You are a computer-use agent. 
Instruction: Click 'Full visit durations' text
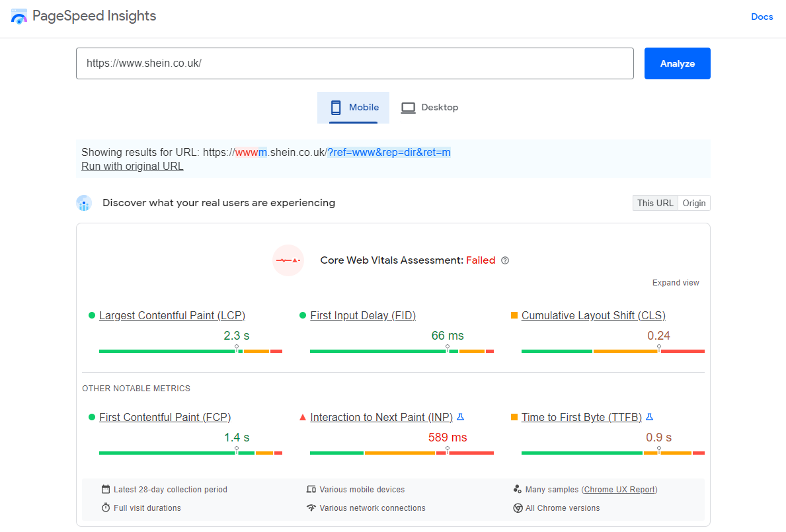pos(147,508)
